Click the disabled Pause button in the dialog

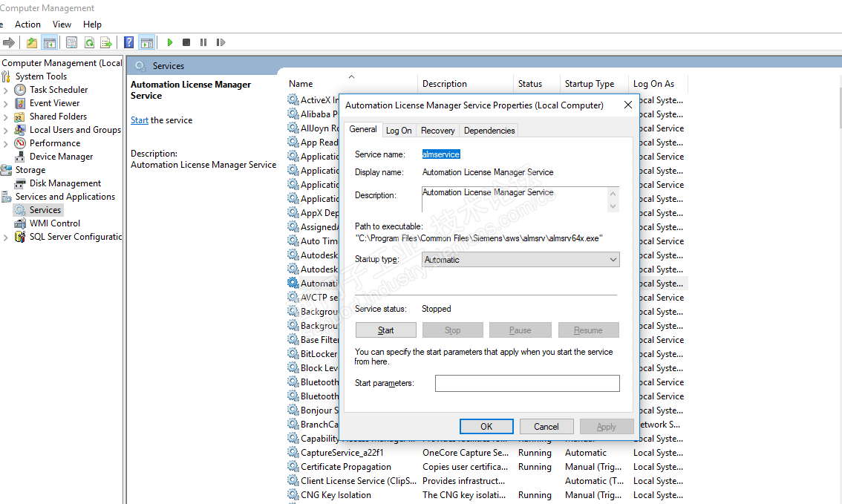520,330
